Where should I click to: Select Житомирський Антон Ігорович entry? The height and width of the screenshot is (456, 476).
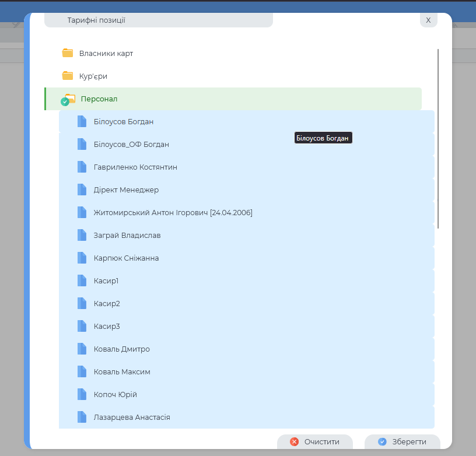tap(173, 212)
